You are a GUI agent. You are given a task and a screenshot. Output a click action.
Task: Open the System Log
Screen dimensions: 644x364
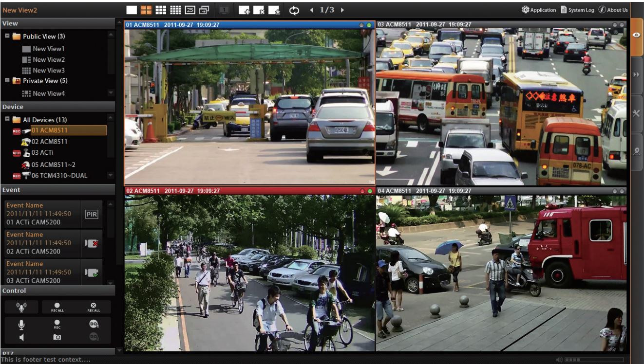tap(578, 10)
